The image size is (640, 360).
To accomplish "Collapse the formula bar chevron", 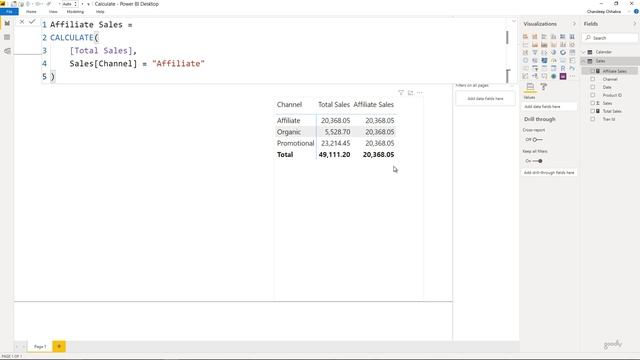I will 514,21.
